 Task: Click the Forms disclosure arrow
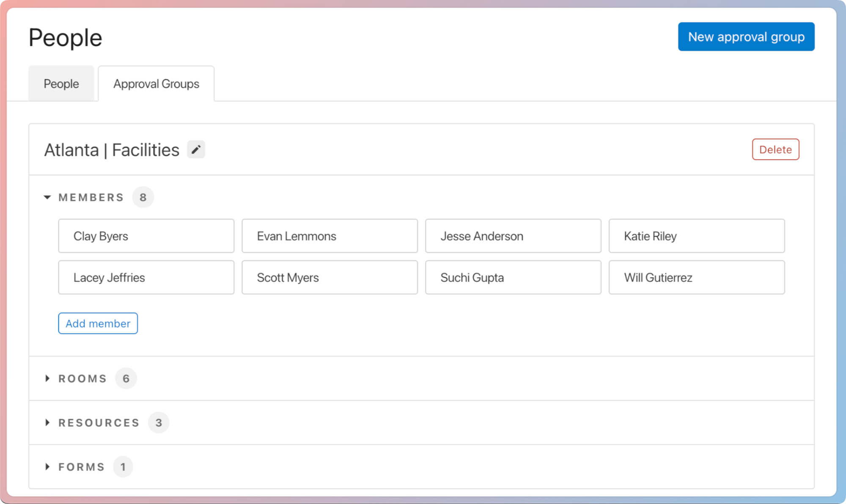point(47,466)
